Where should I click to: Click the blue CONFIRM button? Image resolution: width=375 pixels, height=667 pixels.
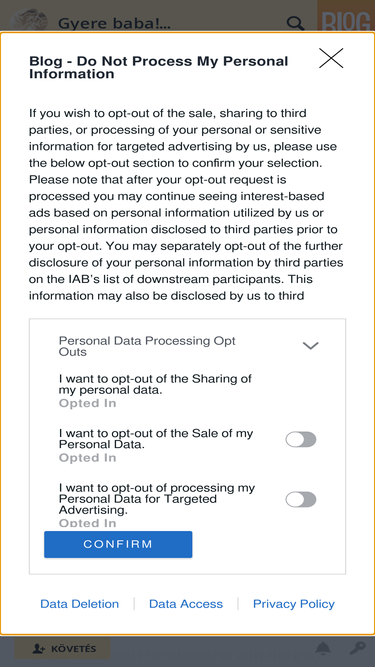pos(118,544)
